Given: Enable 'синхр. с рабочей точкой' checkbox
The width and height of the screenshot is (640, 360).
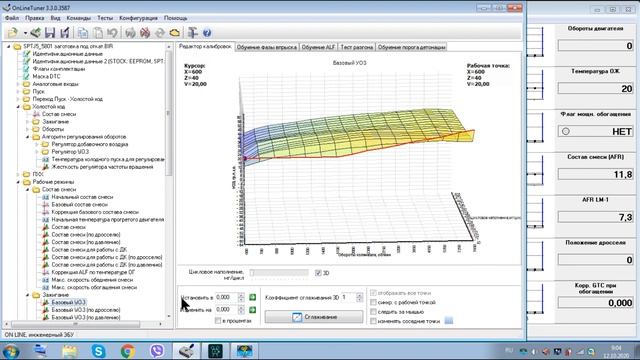Looking at the screenshot, I should pos(373,302).
